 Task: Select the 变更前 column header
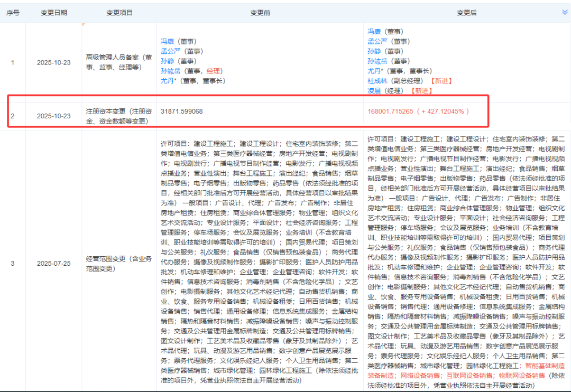coord(260,12)
